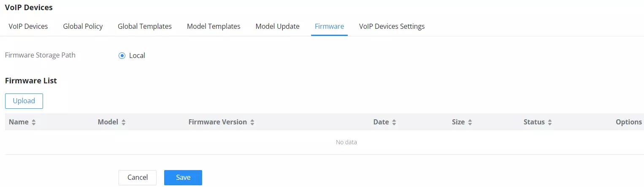Cancel the firmware changes
The image size is (644, 187).
pyautogui.click(x=138, y=178)
